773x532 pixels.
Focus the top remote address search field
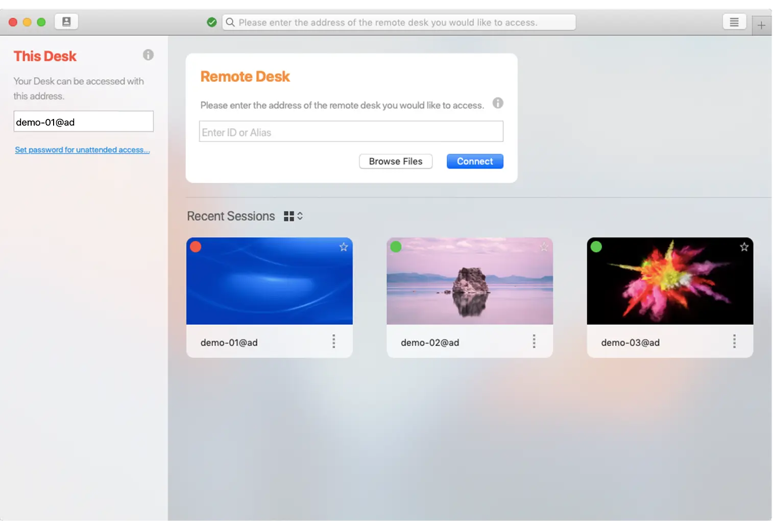pos(399,22)
